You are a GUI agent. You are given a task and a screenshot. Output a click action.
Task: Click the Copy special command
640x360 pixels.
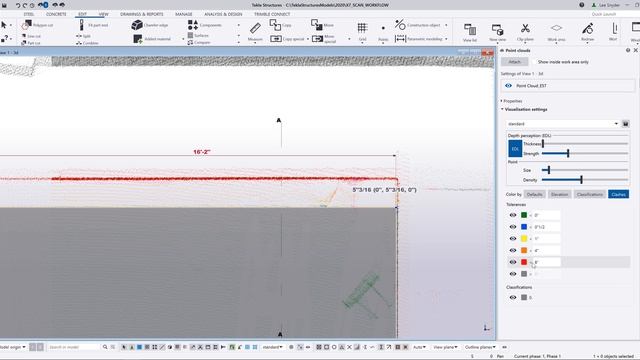click(287, 39)
